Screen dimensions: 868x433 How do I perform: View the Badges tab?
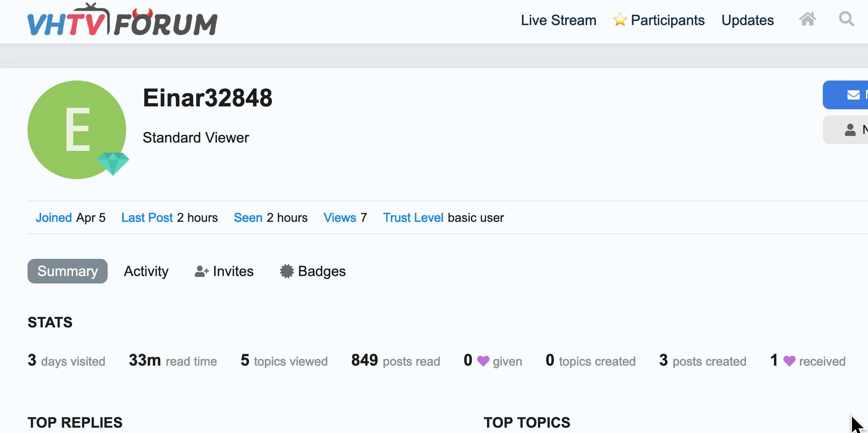[x=313, y=271]
